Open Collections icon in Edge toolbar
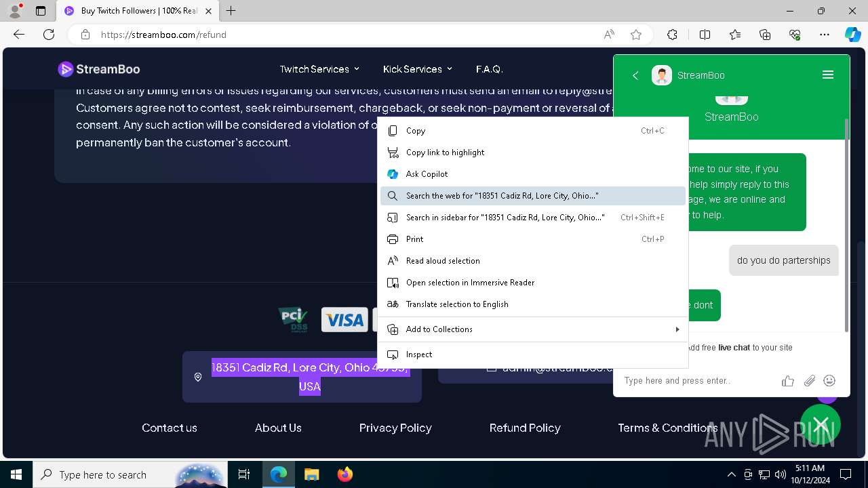This screenshot has height=488, width=868. [765, 35]
